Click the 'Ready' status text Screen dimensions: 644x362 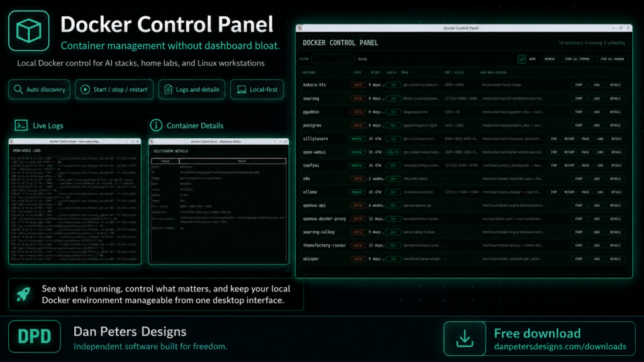(362, 59)
